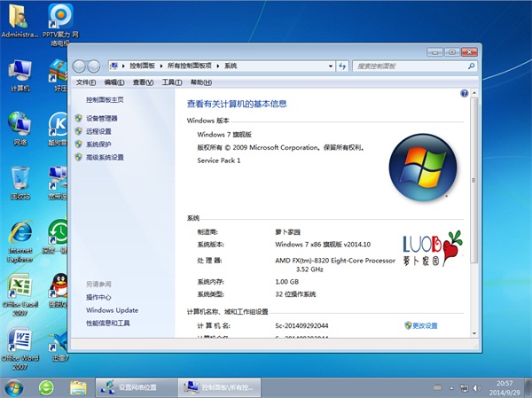
Task: Open the 查看(V) menu
Action: pos(143,82)
